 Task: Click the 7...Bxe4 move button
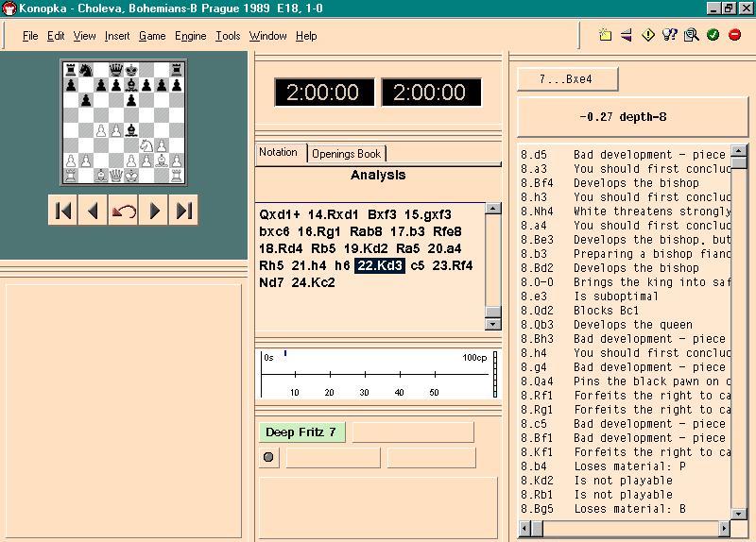click(567, 79)
